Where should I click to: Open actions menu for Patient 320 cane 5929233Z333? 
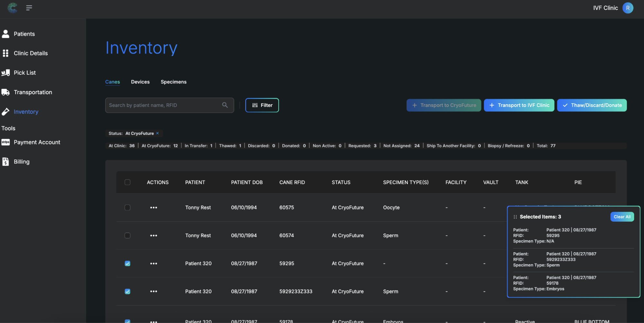[154, 291]
